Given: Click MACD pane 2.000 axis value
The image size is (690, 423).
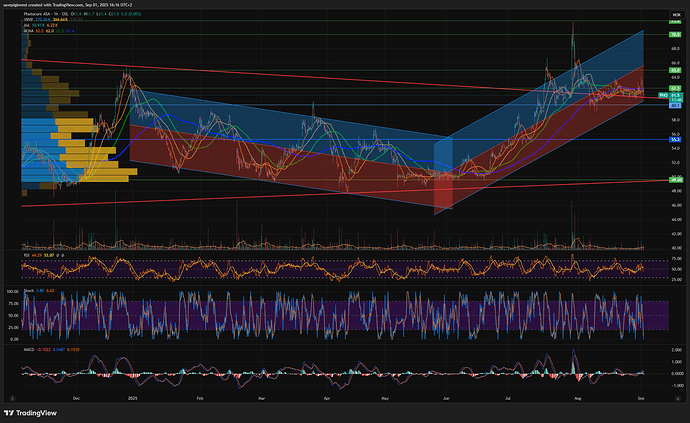Looking at the screenshot, I should pyautogui.click(x=678, y=350).
